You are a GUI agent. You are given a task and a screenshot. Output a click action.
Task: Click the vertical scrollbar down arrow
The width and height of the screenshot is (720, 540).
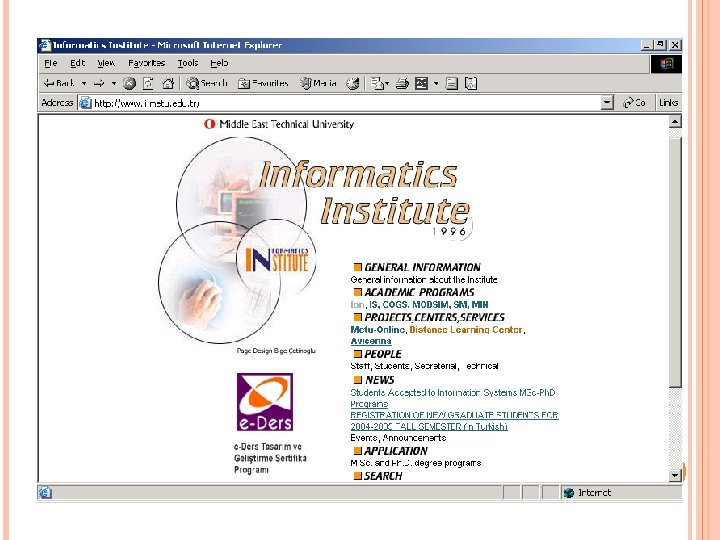675,475
